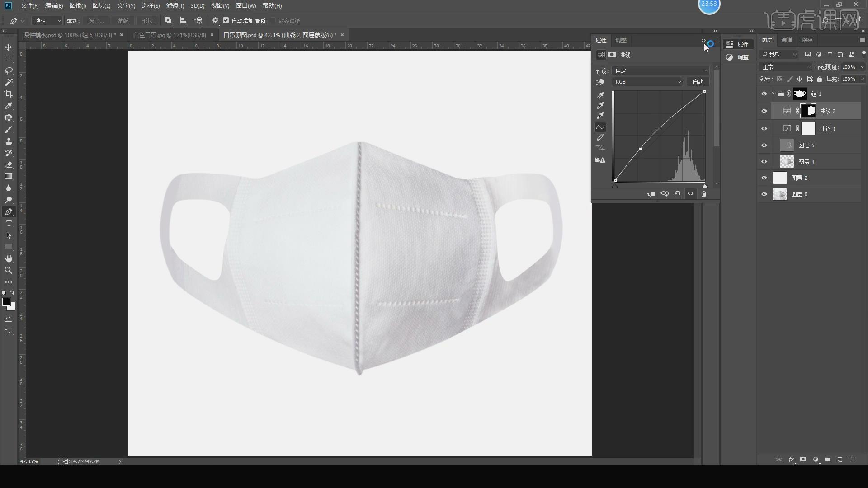The image size is (868, 488).
Task: Open the 图像(I) menu
Action: [x=78, y=5]
